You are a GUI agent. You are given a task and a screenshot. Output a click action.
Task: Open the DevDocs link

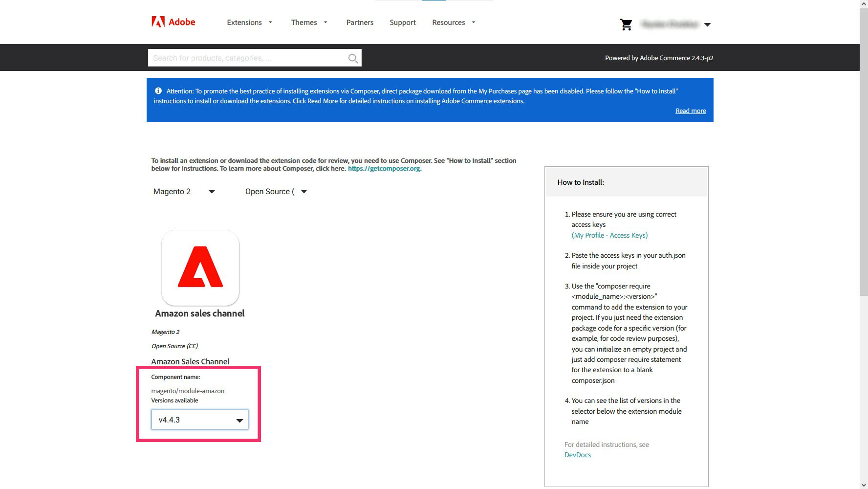578,455
